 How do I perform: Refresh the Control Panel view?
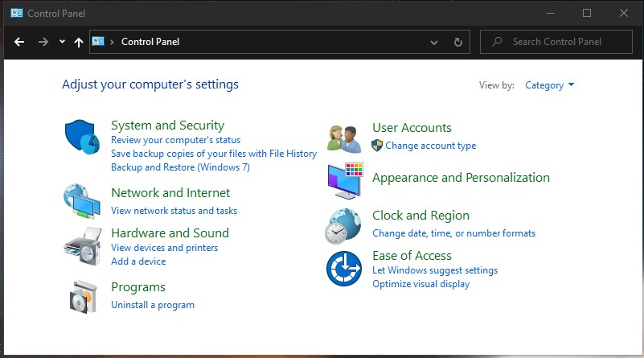coord(458,42)
